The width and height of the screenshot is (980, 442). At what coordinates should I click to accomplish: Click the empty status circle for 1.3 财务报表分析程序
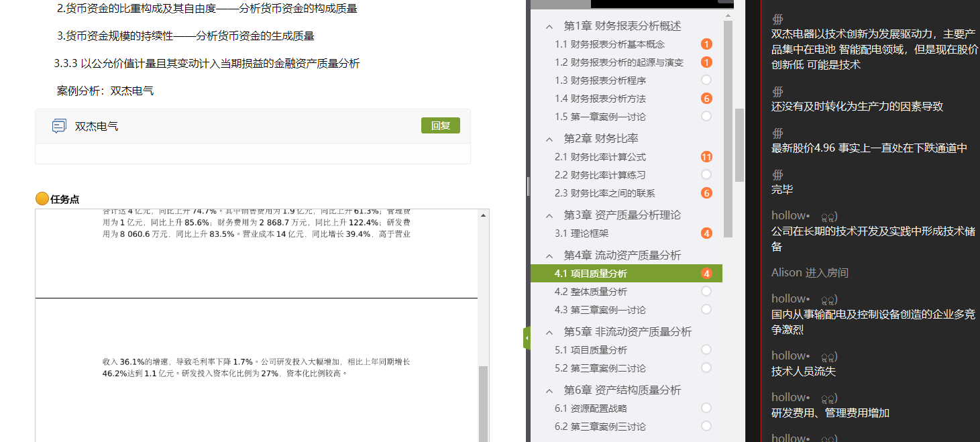click(x=706, y=80)
